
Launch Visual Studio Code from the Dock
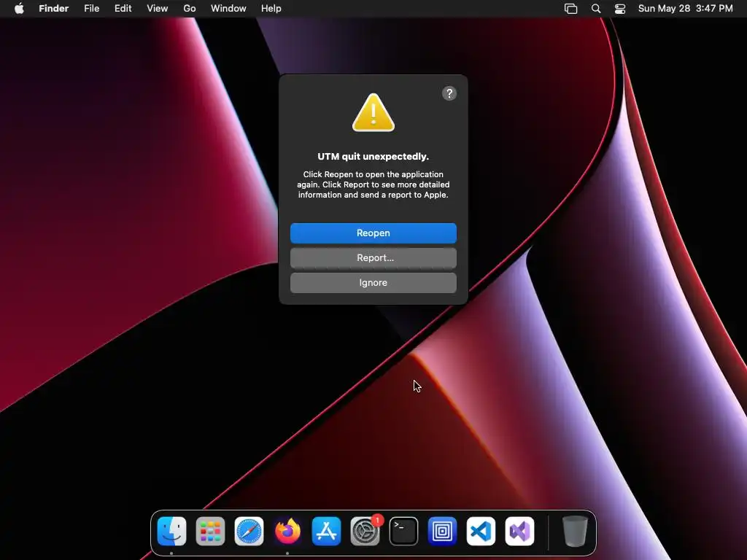point(481,531)
